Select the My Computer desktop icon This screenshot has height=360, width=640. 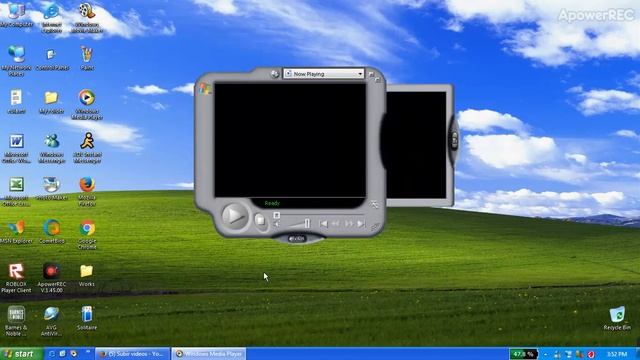pos(16,15)
